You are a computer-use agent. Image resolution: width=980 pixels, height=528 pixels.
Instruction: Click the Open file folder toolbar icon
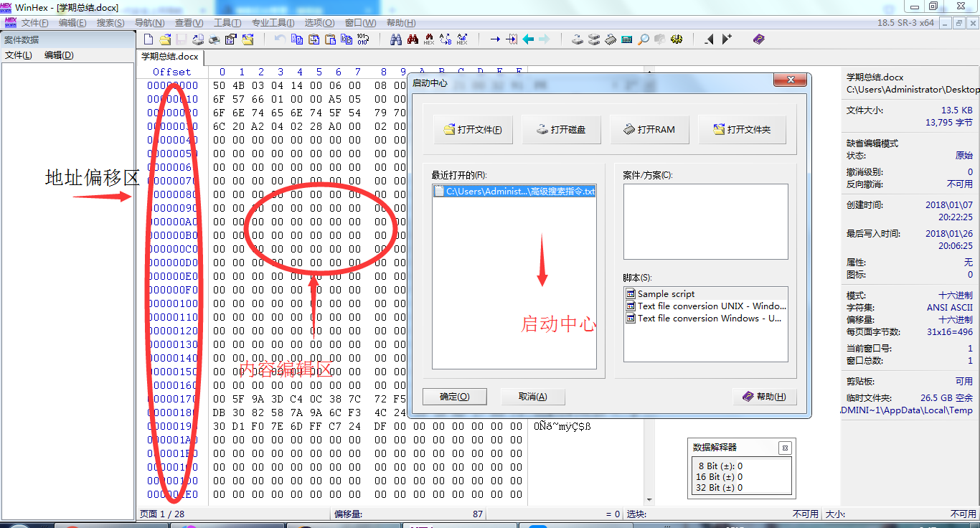pyautogui.click(x=165, y=39)
